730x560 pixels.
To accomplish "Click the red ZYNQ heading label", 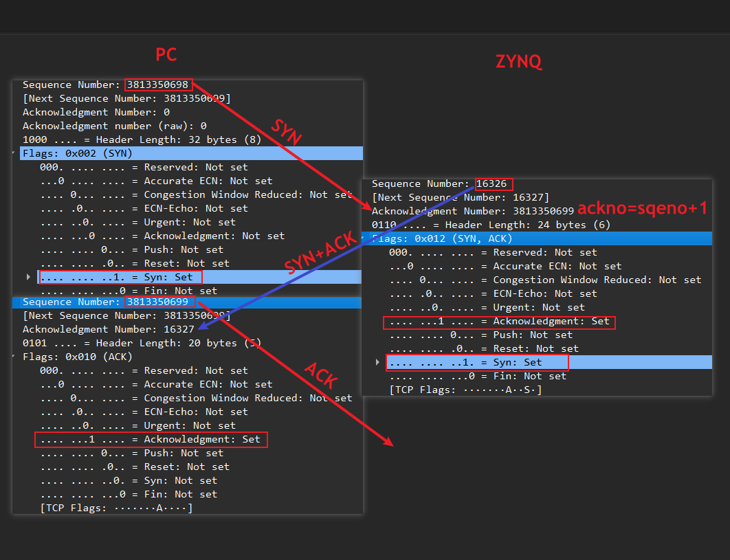I will (x=518, y=62).
